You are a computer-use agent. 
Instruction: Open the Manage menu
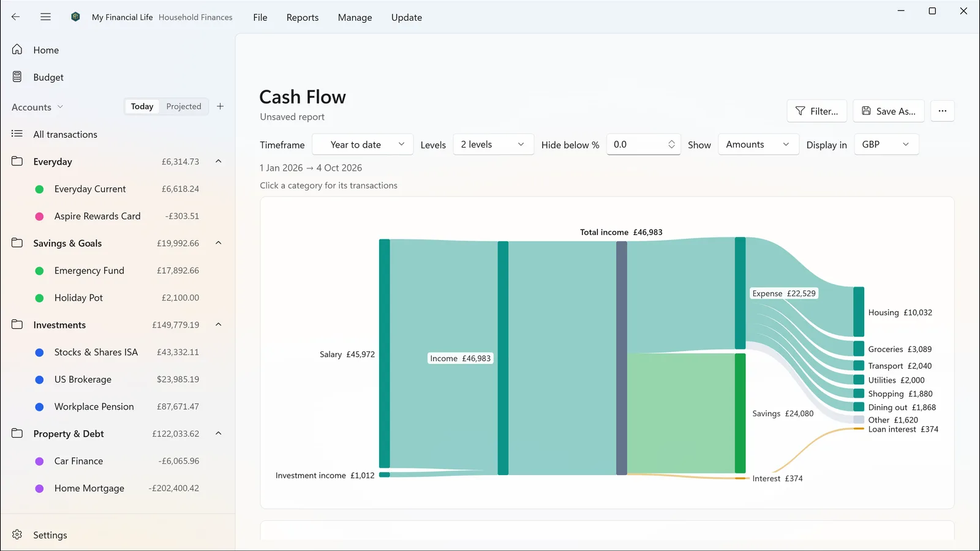click(355, 17)
